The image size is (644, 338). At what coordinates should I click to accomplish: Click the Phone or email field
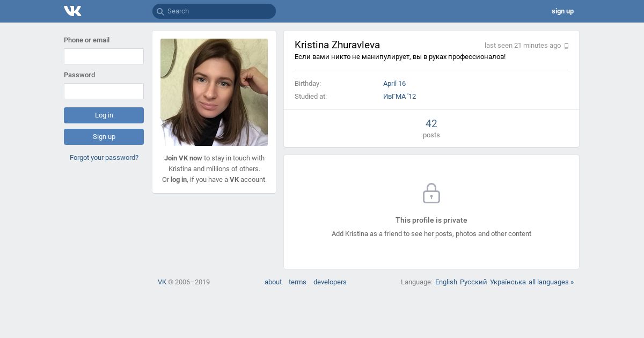tap(104, 56)
